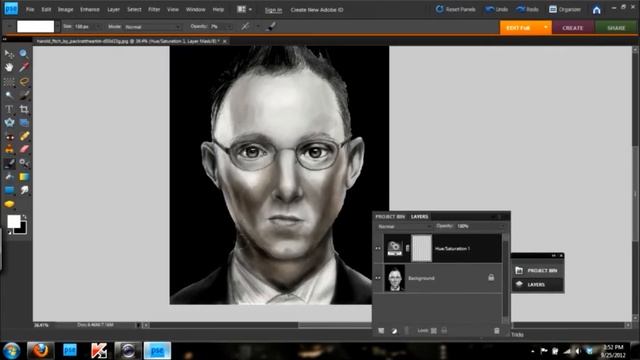Click the Reset Panels button
Viewport: 640px width, 360px height.
tap(456, 9)
